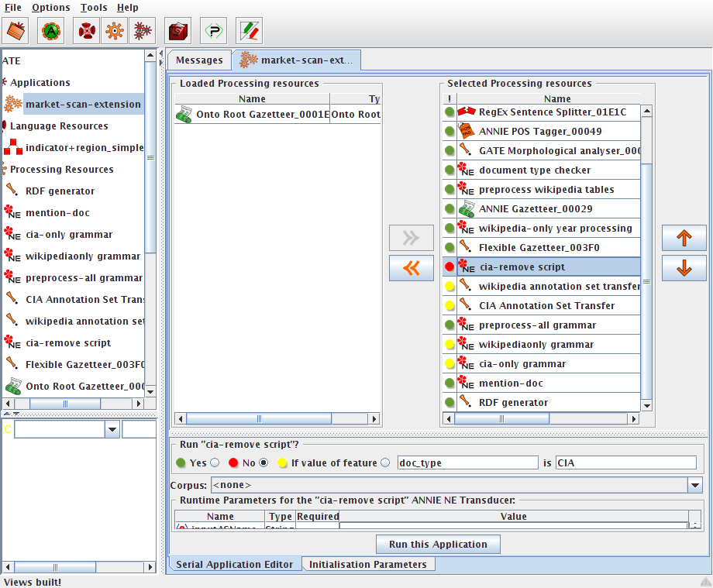Screen dimensions: 713x588
Task: Click the mention-doc NE icon in the resource tree
Action: tap(12, 211)
